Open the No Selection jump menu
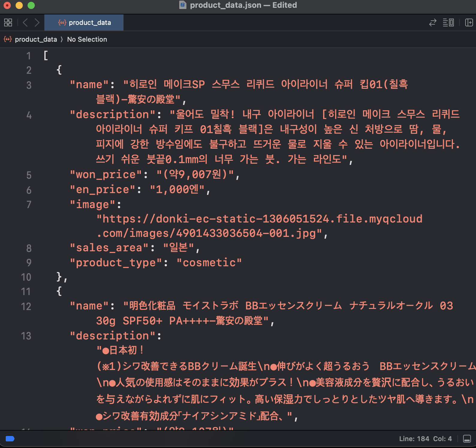476x448 pixels. tap(87, 39)
